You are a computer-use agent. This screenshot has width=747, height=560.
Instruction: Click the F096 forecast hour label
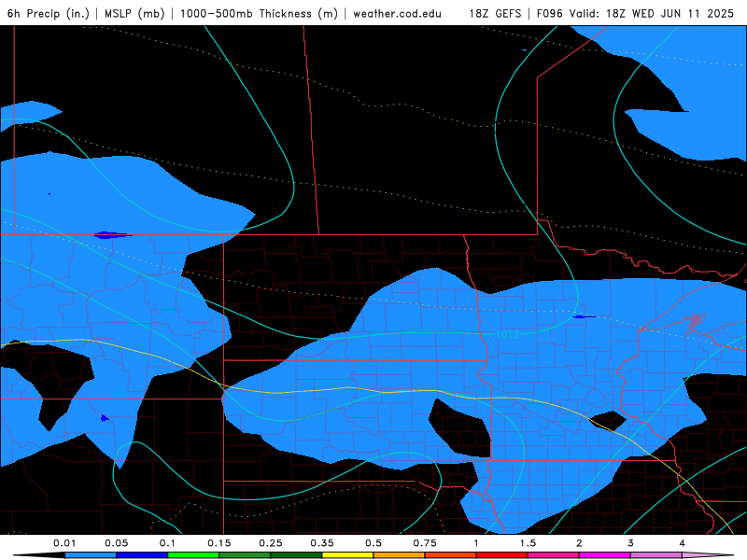[x=550, y=13]
